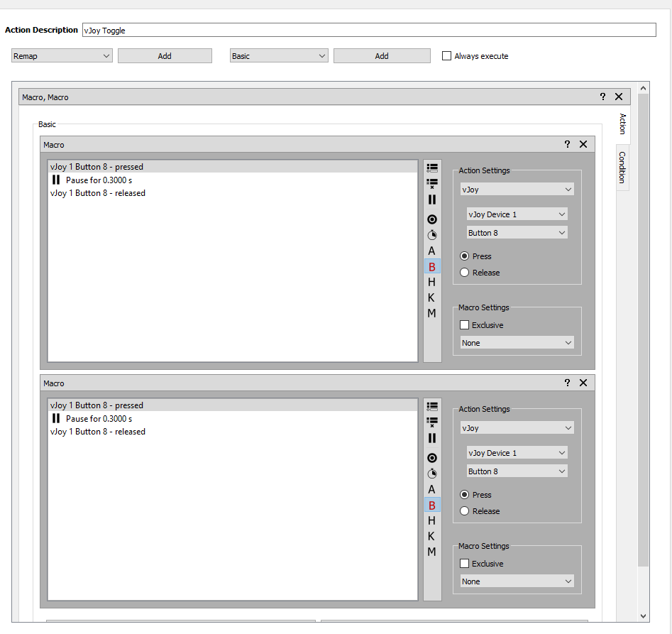Open the vJoy Device 1 dropdown in the second Macro panel
672x634 pixels.
point(517,453)
